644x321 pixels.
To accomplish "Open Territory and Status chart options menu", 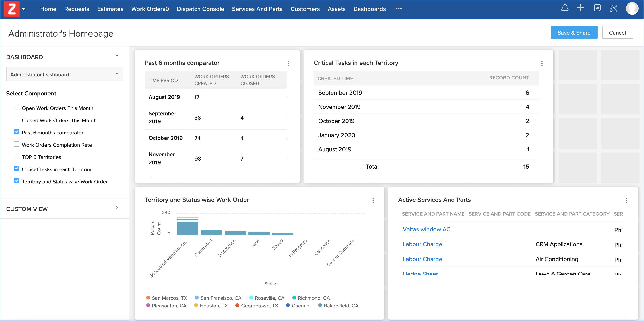I will [373, 200].
